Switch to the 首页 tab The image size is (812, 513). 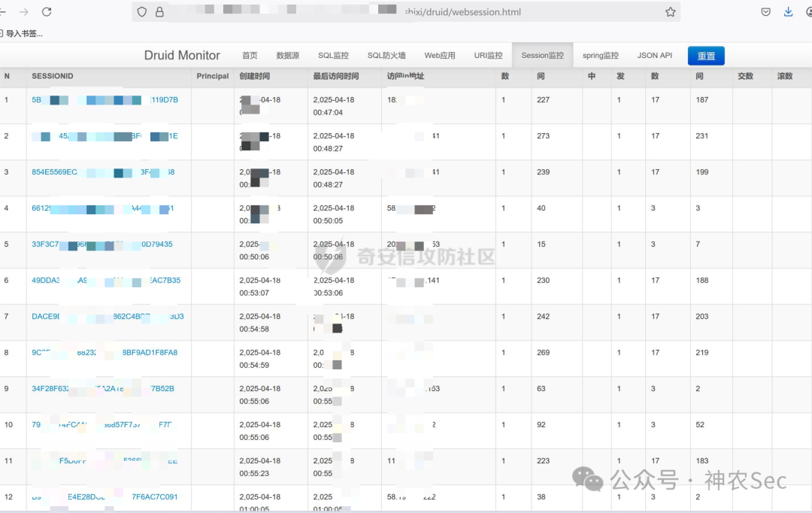[x=250, y=56]
